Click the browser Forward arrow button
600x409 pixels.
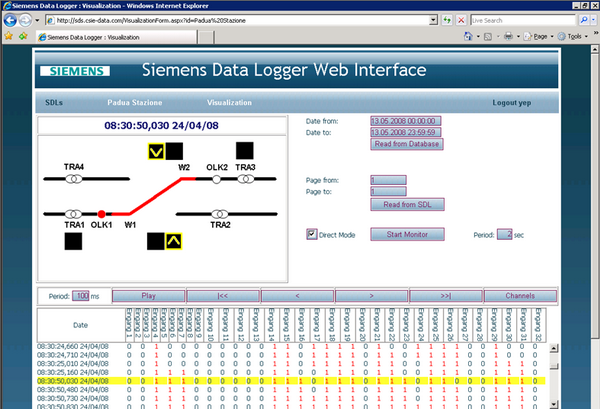[x=25, y=20]
